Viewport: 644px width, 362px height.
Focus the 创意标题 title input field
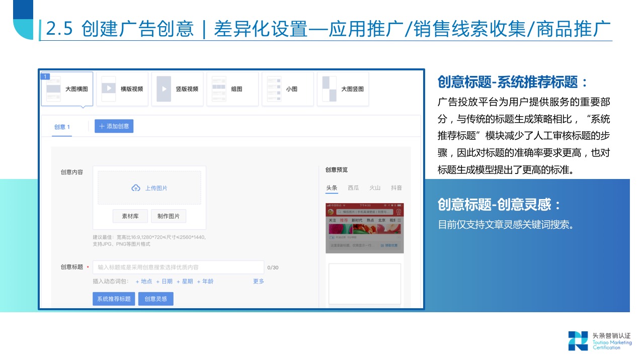click(x=178, y=267)
